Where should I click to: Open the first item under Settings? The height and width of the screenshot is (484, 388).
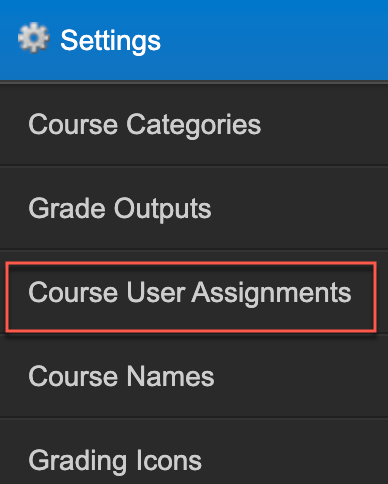[194, 125]
